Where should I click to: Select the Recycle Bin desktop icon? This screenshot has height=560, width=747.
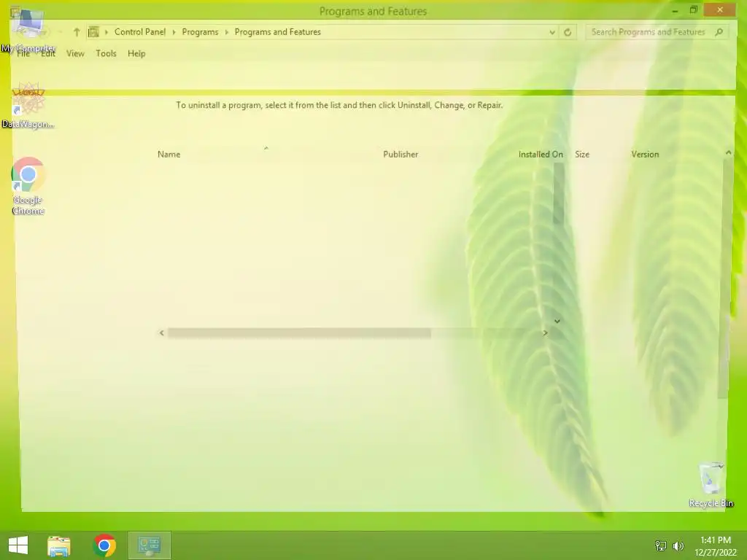point(711,485)
